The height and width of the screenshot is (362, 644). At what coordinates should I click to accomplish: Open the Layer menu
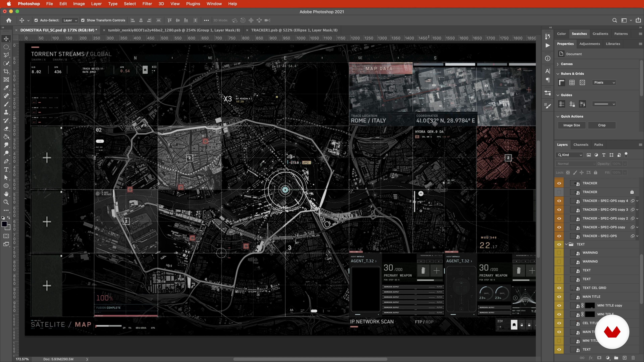point(96,4)
